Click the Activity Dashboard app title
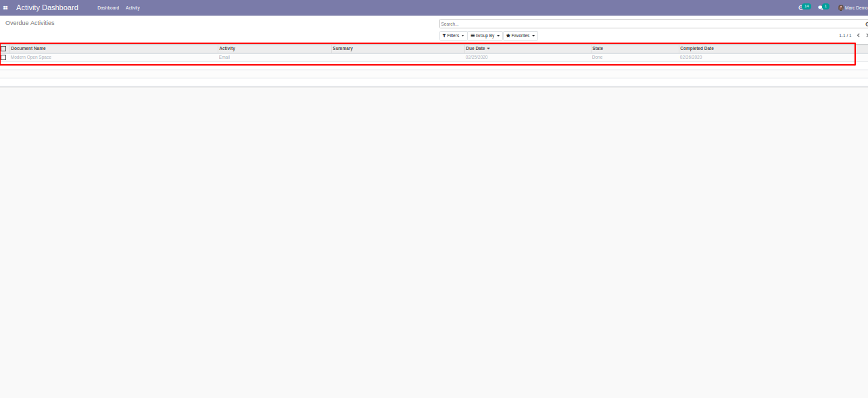This screenshot has width=868, height=398. click(47, 7)
